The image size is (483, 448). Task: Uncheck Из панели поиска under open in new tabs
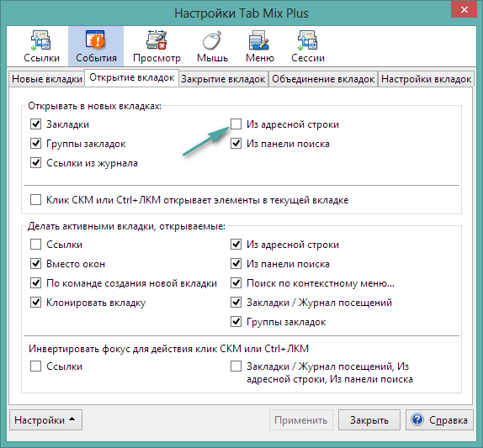click(236, 144)
